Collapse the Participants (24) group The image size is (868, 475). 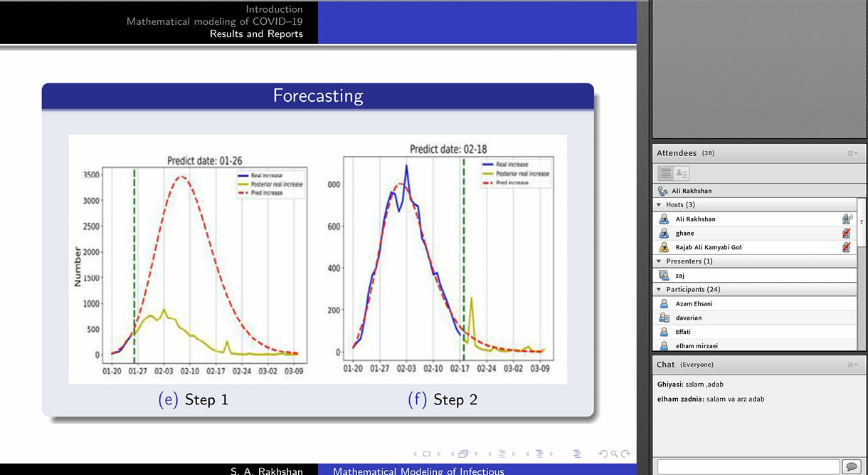coord(659,290)
